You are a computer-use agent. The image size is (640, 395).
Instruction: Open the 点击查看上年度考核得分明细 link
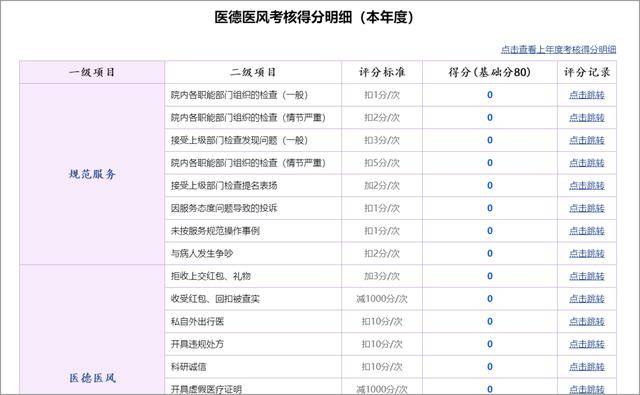click(x=558, y=50)
